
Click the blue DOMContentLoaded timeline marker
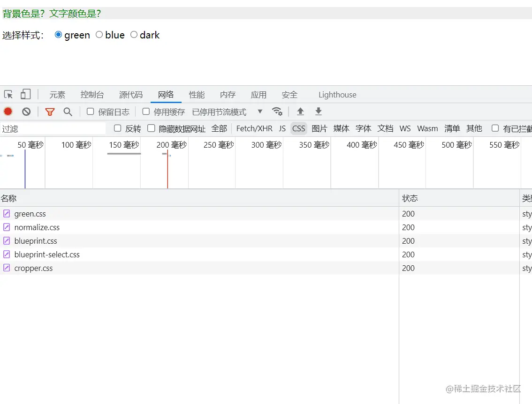(25, 169)
